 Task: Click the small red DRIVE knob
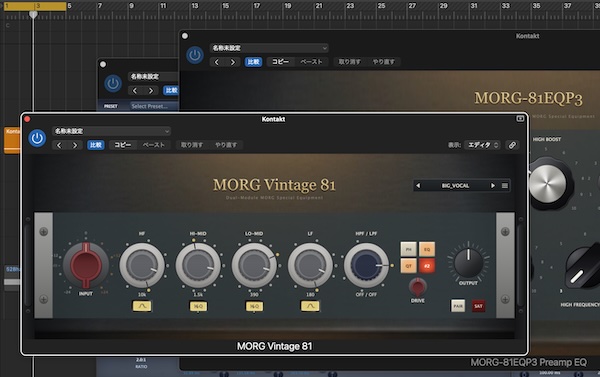click(x=417, y=287)
